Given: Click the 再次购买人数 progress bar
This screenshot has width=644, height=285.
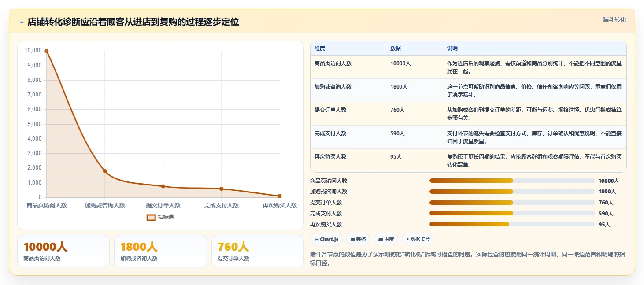Looking at the screenshot, I should pyautogui.click(x=512, y=224).
